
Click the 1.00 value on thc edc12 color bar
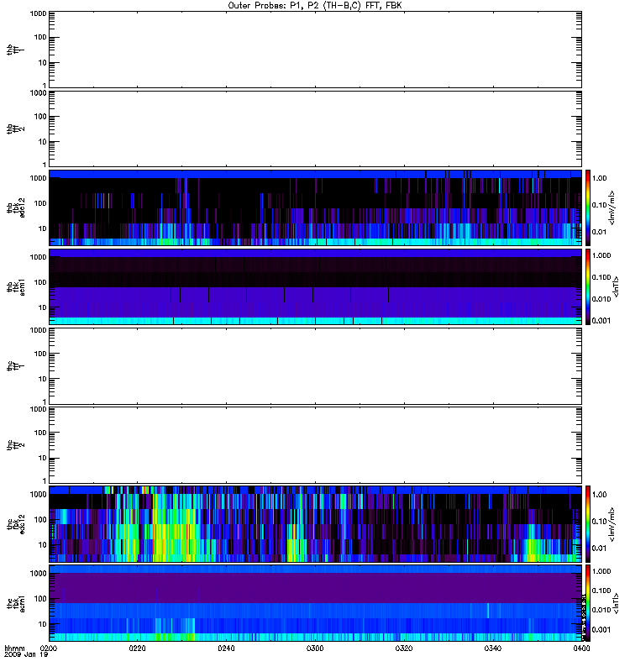tap(599, 495)
